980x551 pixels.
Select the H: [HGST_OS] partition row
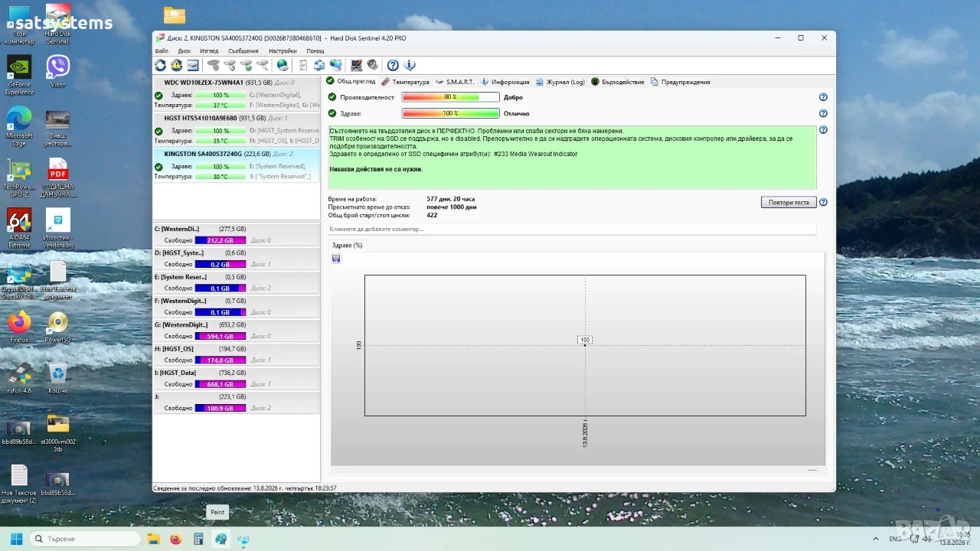tap(236, 354)
